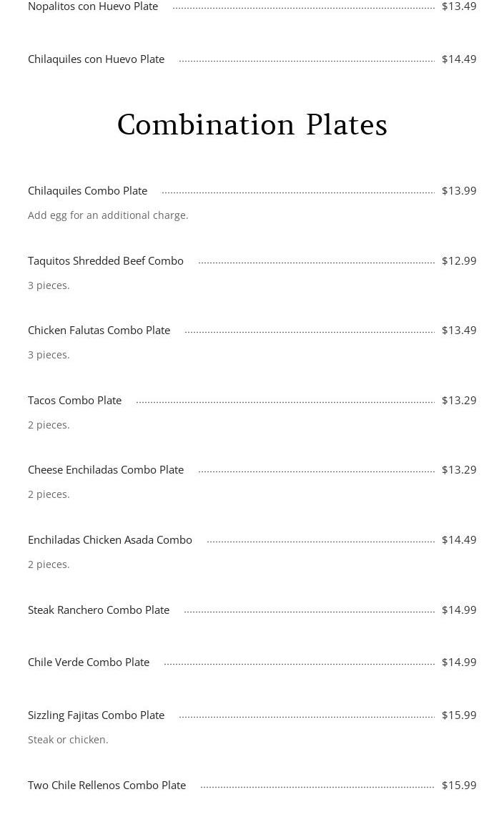Select the price next to Sizzling Fajitas Combo
The image size is (504, 817).
459,715
